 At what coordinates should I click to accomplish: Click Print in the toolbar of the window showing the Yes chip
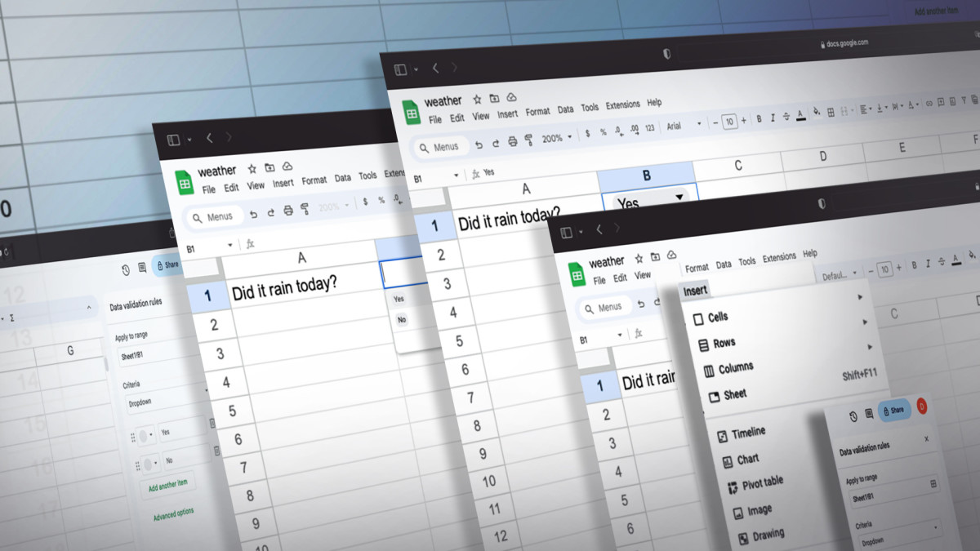[x=513, y=141]
